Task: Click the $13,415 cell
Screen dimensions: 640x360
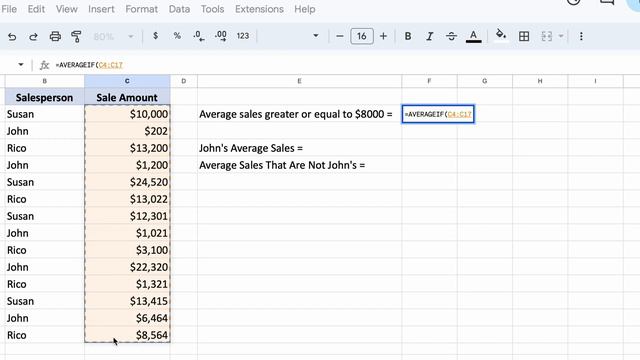Action: [127, 301]
